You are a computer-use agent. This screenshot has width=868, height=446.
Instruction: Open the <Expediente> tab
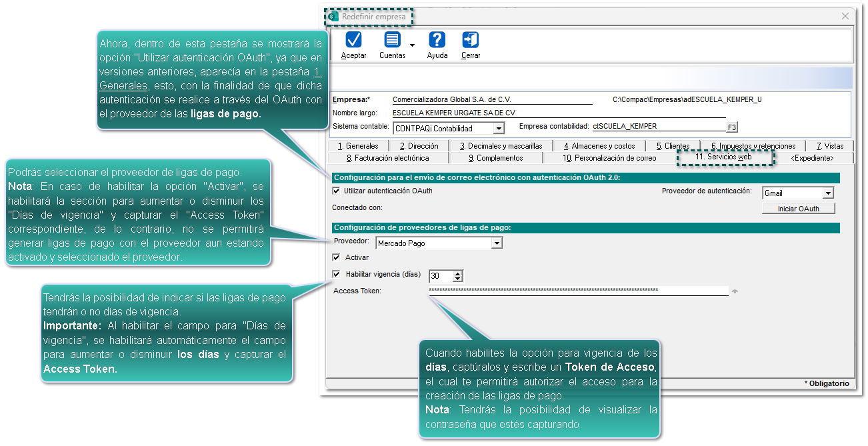[x=812, y=158]
